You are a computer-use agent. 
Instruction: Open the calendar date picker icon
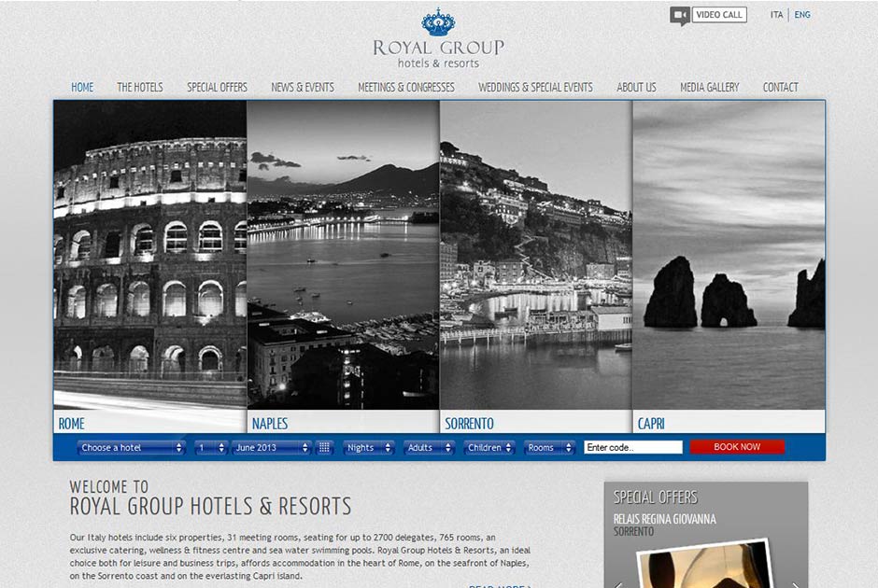[324, 448]
